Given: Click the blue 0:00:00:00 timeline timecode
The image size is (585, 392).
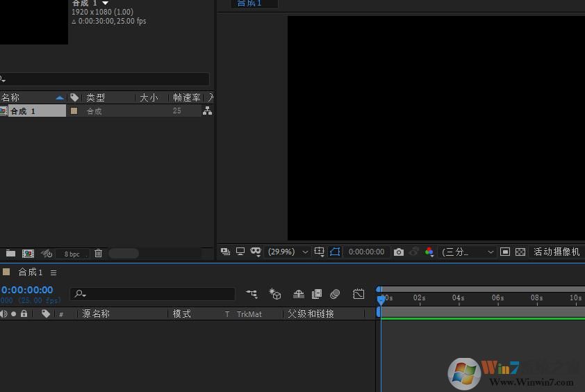Looking at the screenshot, I should pyautogui.click(x=27, y=290).
